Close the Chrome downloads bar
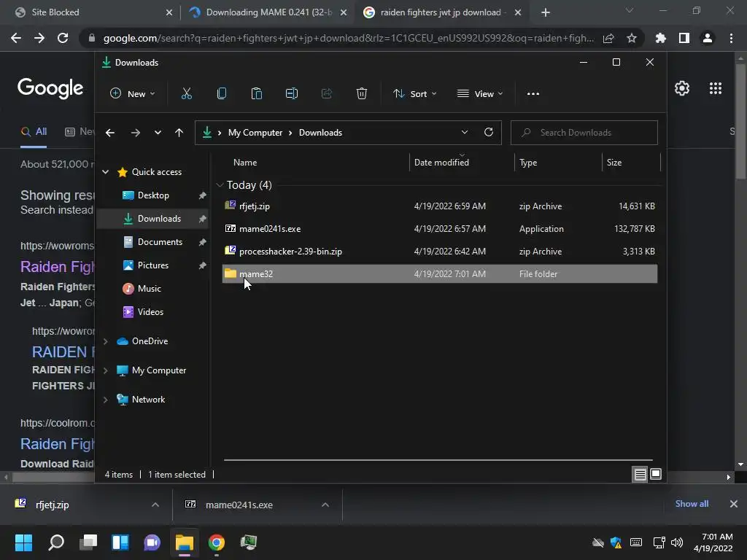The width and height of the screenshot is (747, 560). (734, 504)
